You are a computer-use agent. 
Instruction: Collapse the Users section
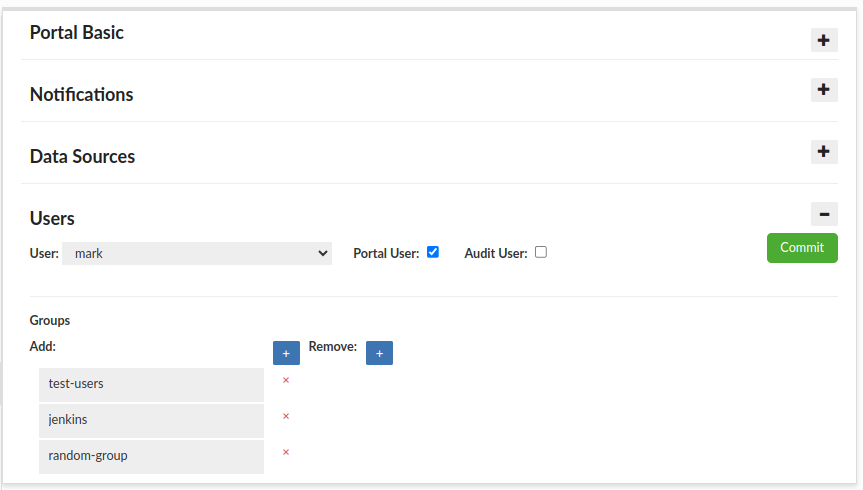click(x=823, y=214)
